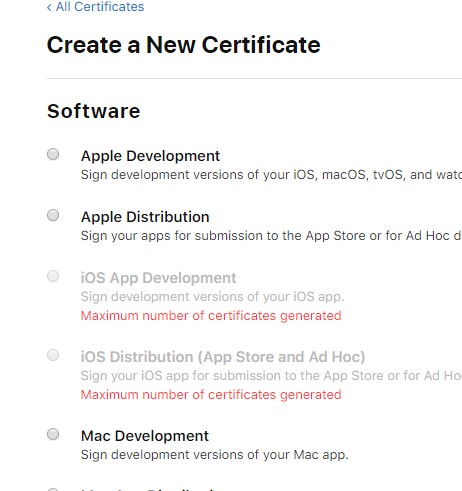Click the maximum certificates warning under iOS App Development
Viewport: 462px width, 491px height.
[211, 316]
